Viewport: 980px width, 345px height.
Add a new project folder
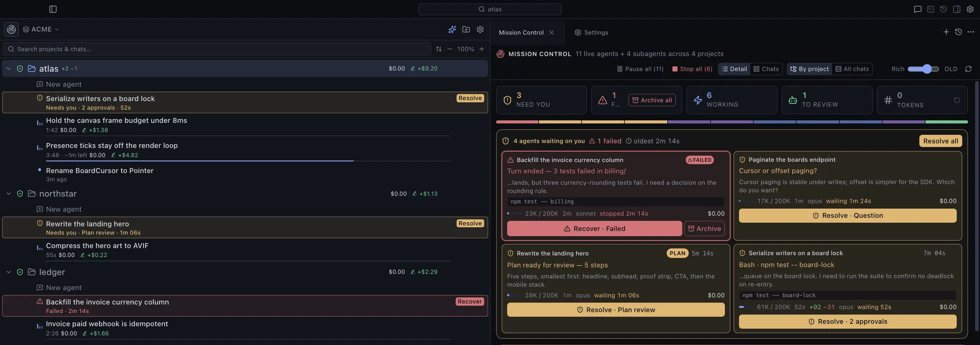click(466, 29)
